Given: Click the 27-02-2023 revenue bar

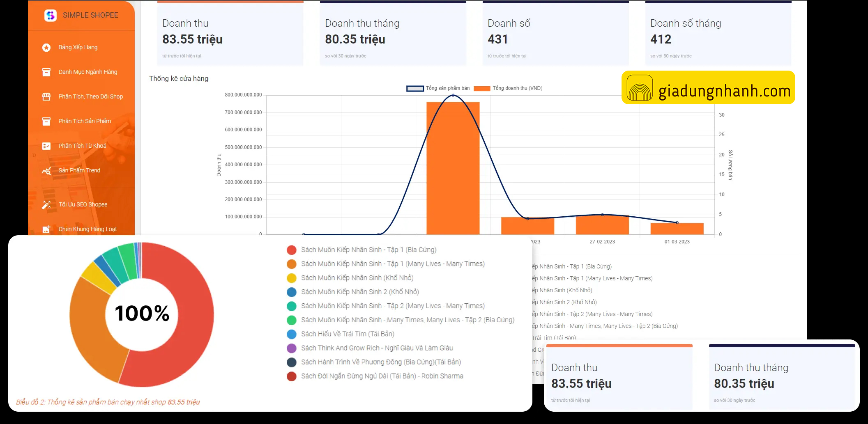Looking at the screenshot, I should [602, 225].
